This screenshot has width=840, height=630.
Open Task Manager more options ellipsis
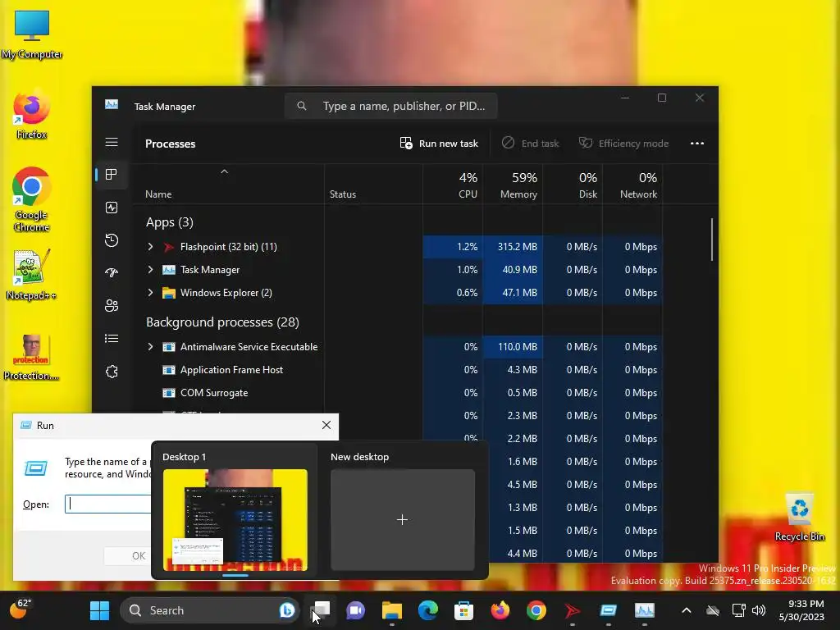pyautogui.click(x=697, y=143)
